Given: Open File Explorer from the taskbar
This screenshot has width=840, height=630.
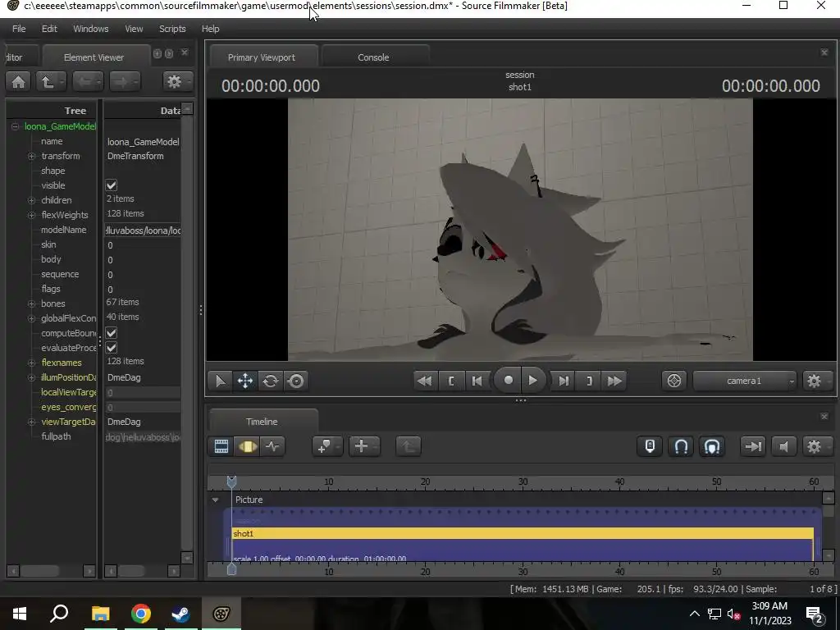Looking at the screenshot, I should pos(100,614).
